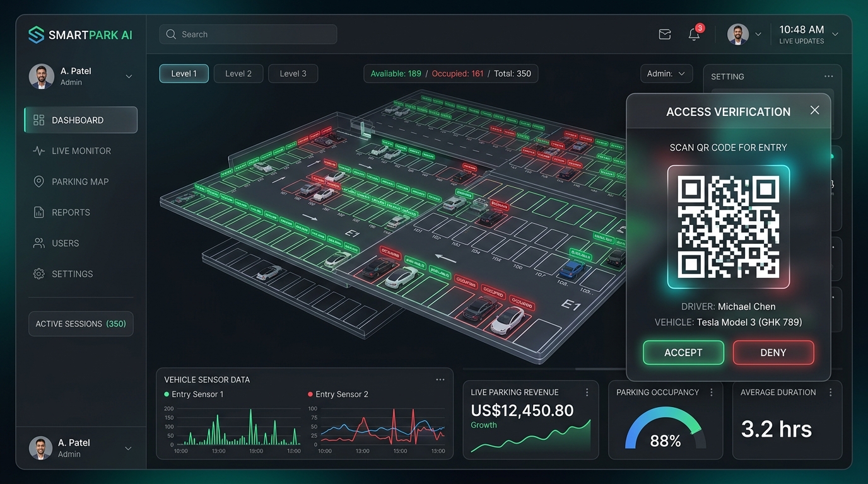Click the revenue growth line chart
Viewport: 868px width, 484px height.
tap(531, 437)
